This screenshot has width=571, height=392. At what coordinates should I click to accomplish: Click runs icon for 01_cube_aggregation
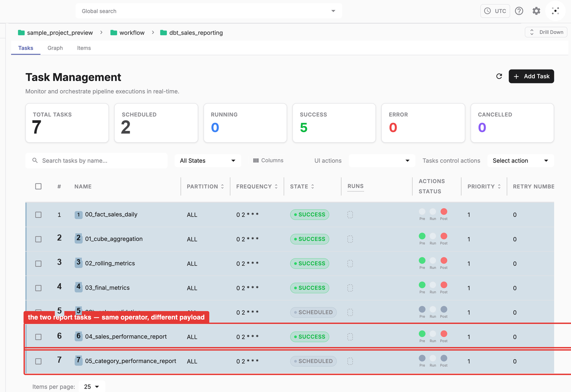click(x=350, y=239)
